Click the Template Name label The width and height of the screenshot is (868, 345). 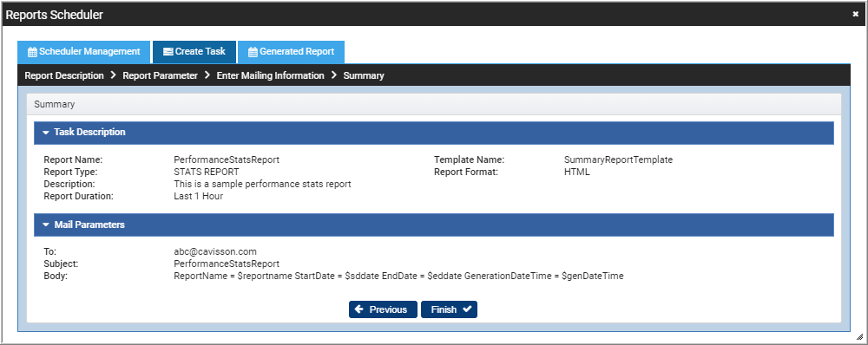tap(469, 159)
